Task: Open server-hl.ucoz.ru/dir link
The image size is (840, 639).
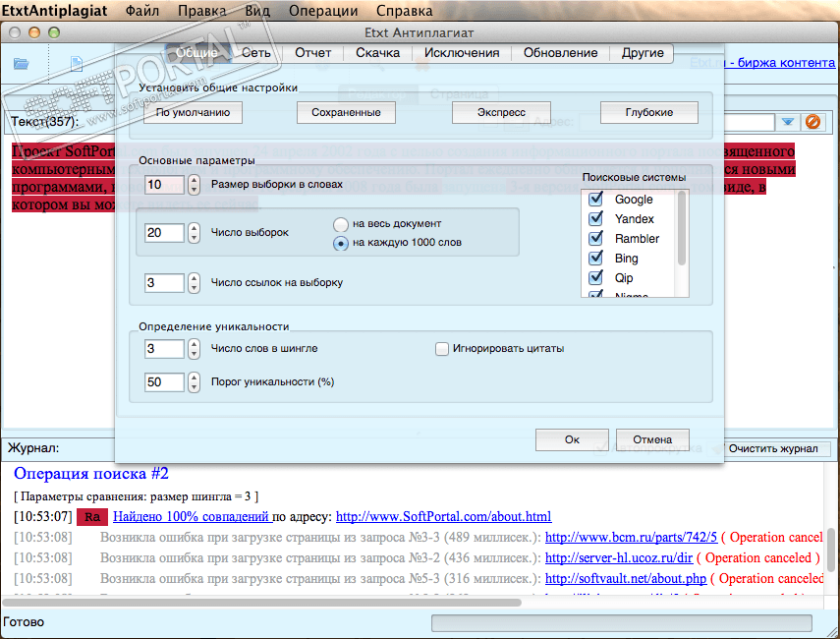Action: click(619, 558)
